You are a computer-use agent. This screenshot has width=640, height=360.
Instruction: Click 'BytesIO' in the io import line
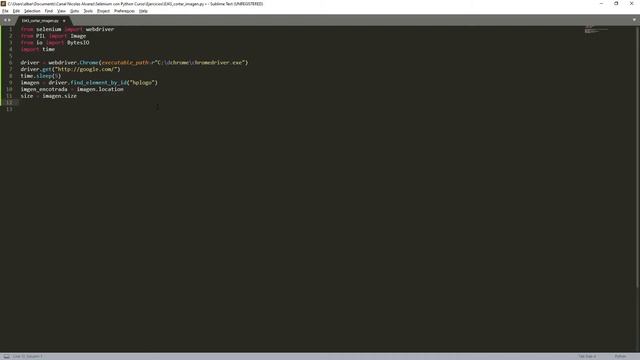tap(78, 42)
